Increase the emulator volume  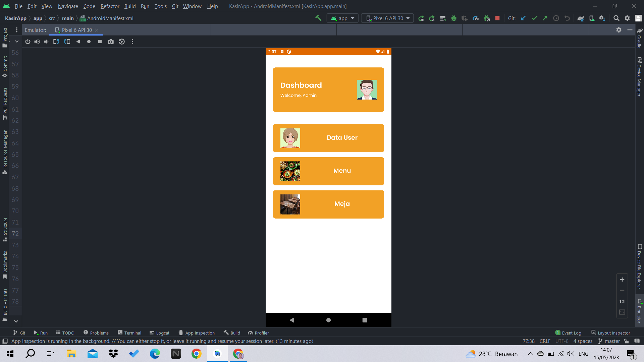(x=37, y=42)
